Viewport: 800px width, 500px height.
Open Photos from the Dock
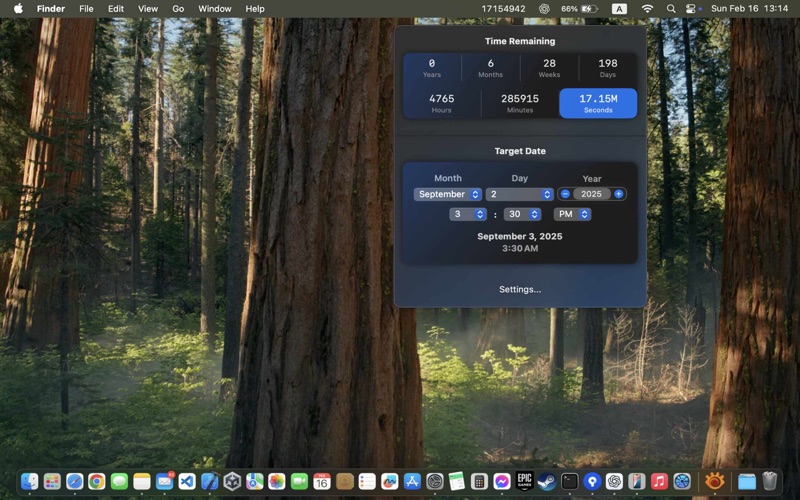(x=277, y=481)
